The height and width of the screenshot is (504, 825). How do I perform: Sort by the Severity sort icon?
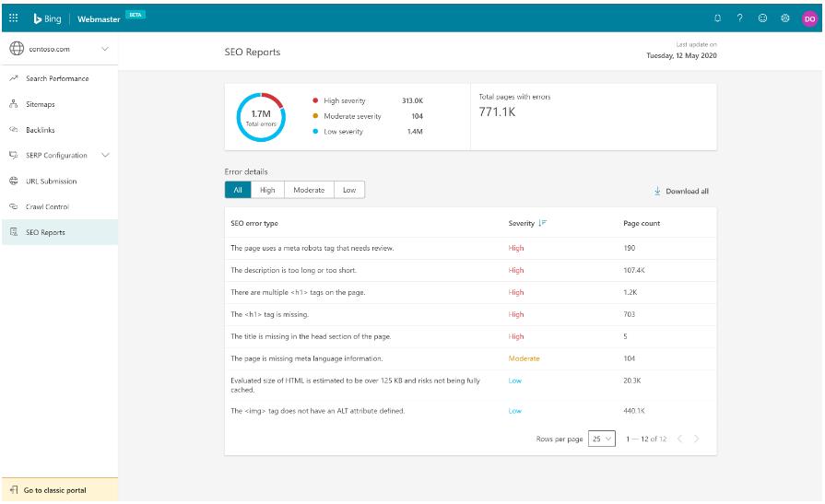coord(542,223)
